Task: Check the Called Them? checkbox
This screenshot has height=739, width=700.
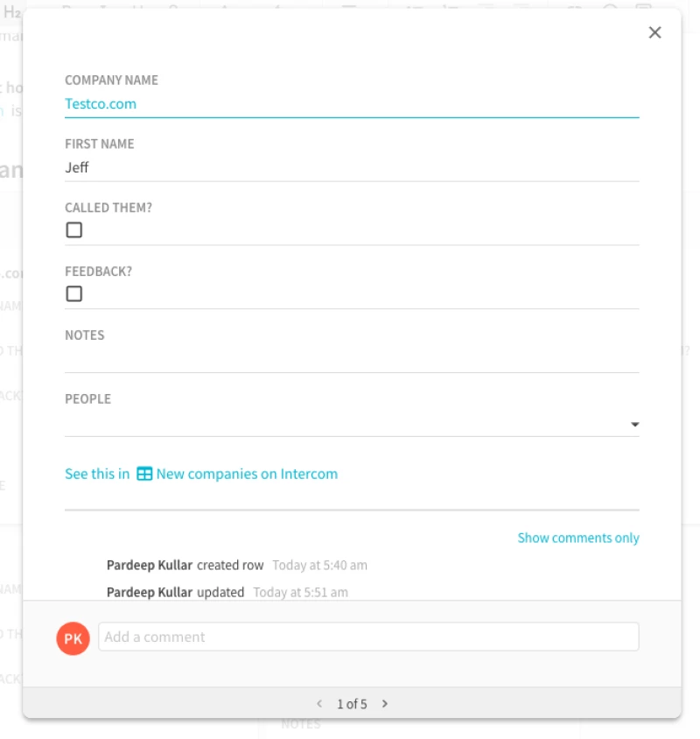Action: (x=74, y=230)
